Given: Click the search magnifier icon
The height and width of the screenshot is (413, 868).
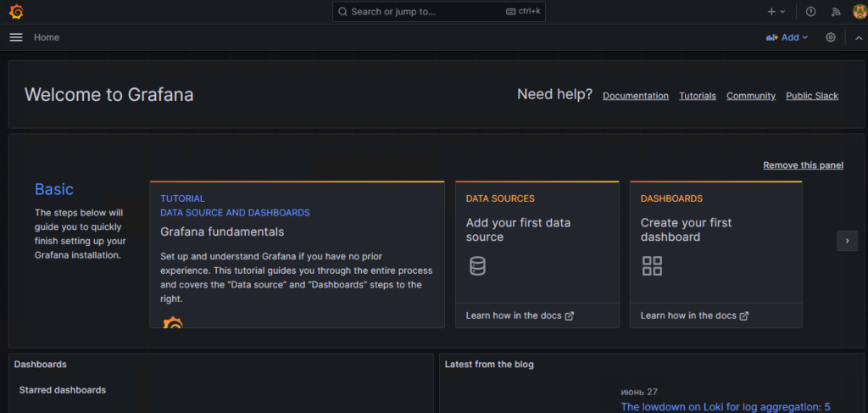Looking at the screenshot, I should pyautogui.click(x=342, y=12).
